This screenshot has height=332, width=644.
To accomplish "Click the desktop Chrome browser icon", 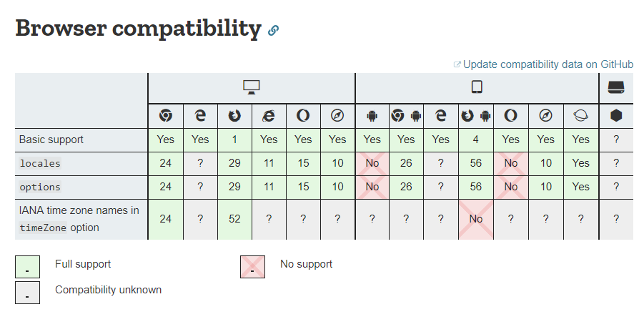I will (x=165, y=115).
